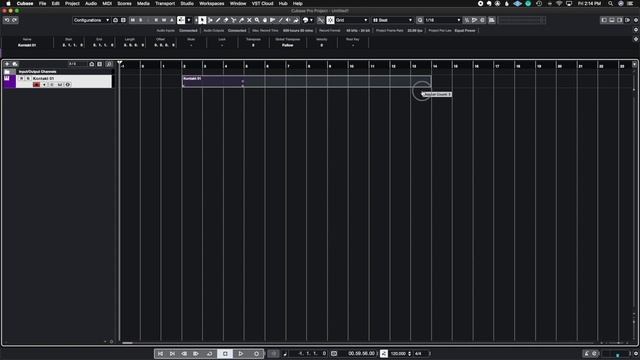Viewport: 640px width, 360px height.
Task: Click the Redo arrow in the toolbar
Action: [15, 20]
